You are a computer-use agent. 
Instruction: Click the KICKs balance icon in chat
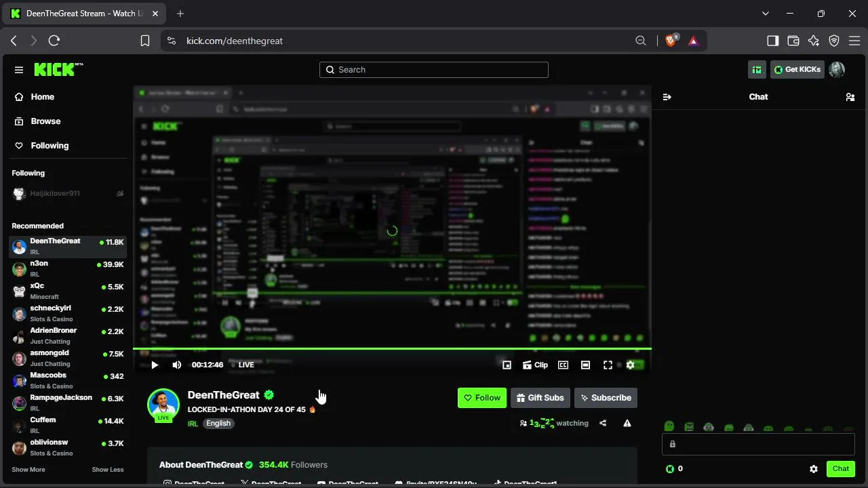click(x=670, y=468)
